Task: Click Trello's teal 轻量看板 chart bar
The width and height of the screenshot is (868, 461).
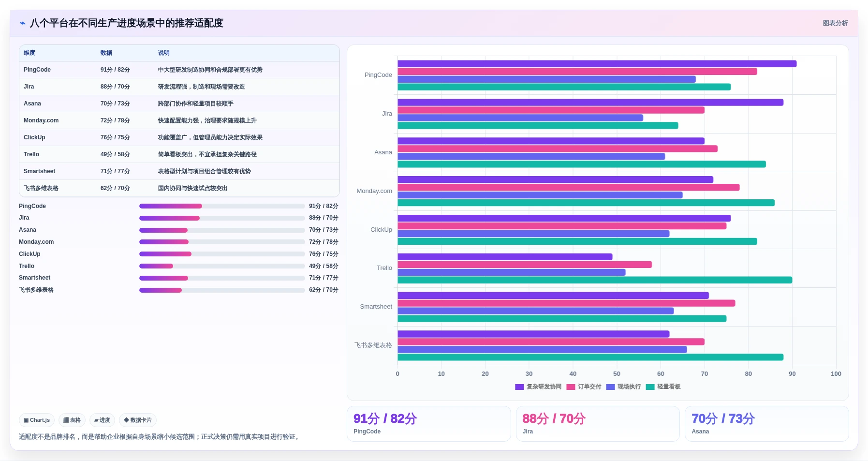Action: point(595,280)
